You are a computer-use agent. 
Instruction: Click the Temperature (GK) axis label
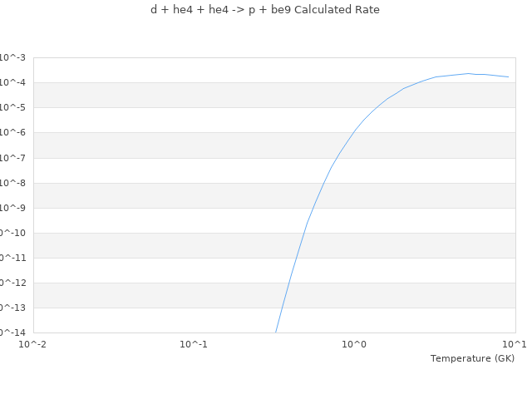472,358
